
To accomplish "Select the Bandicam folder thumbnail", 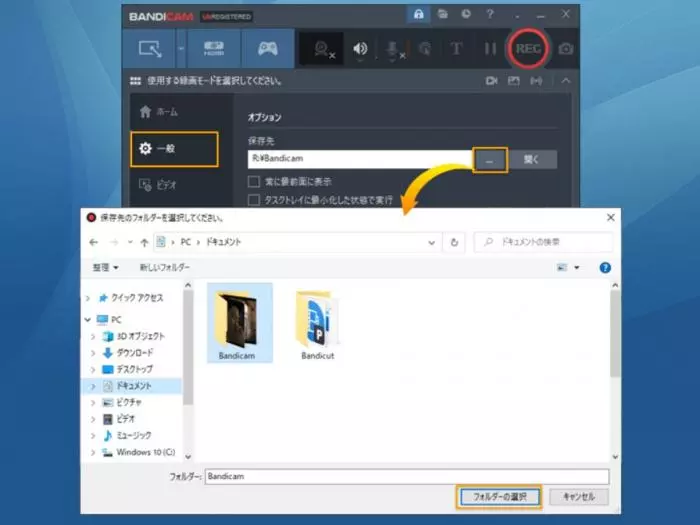I will (x=239, y=322).
